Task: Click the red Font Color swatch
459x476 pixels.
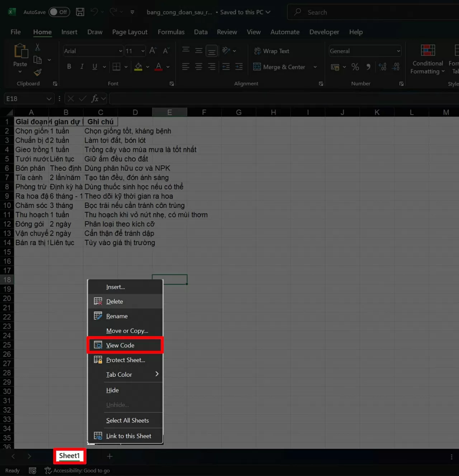Action: tap(158, 70)
